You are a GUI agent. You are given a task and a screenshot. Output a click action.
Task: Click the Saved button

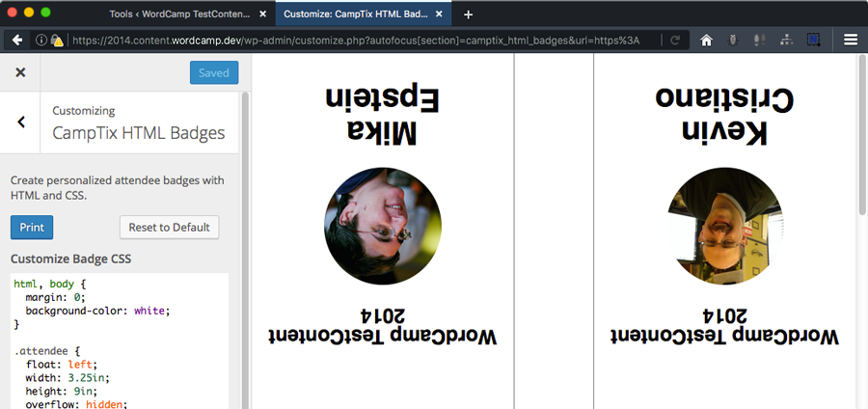(x=214, y=72)
